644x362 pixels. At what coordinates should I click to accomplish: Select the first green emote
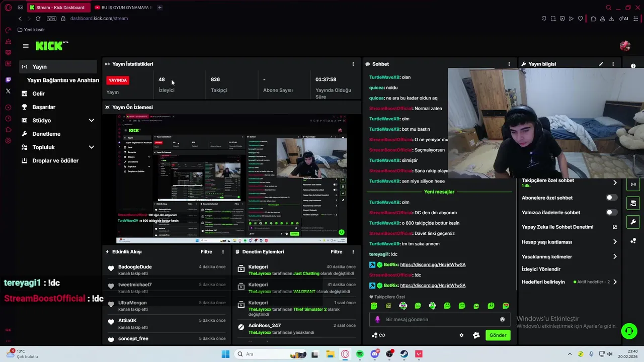374,306
